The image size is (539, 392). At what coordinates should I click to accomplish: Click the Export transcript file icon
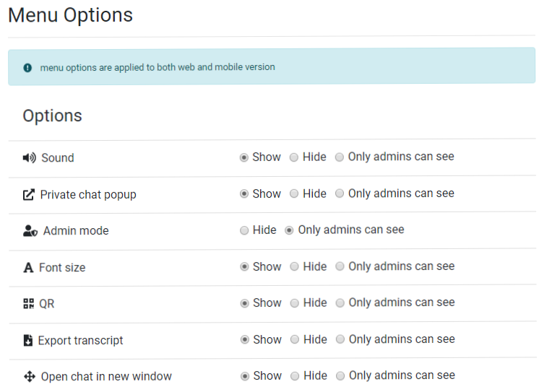[28, 341]
